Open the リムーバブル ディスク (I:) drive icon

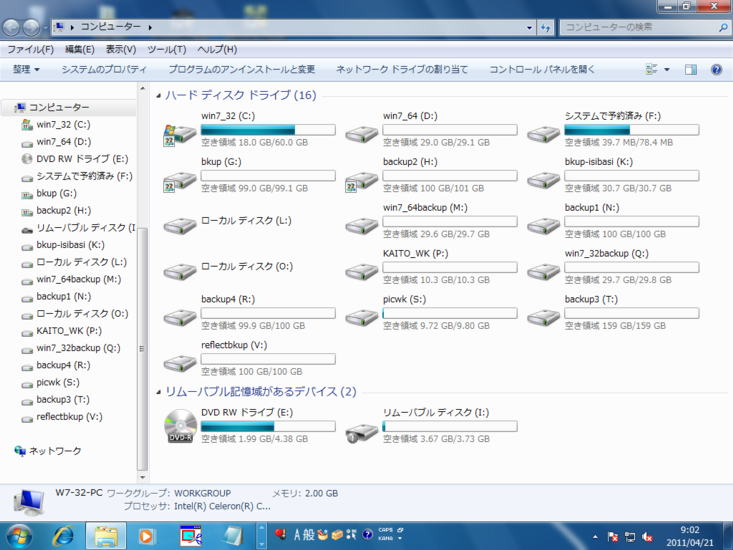[x=362, y=430]
